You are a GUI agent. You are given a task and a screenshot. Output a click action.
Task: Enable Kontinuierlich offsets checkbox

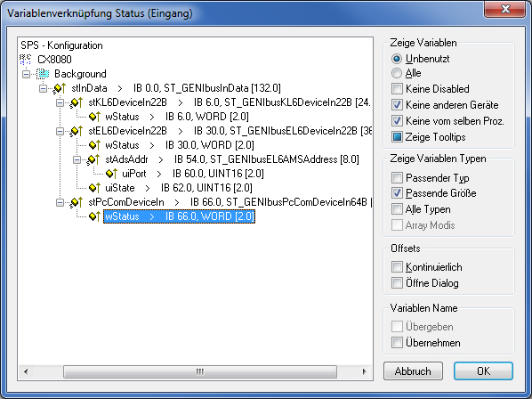(397, 267)
